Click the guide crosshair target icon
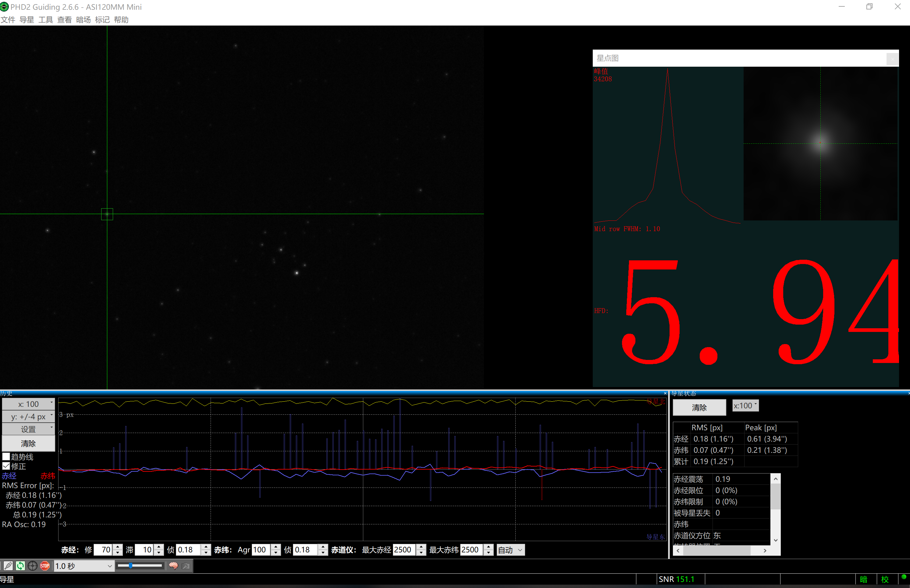The width and height of the screenshot is (910, 588). coord(33,566)
